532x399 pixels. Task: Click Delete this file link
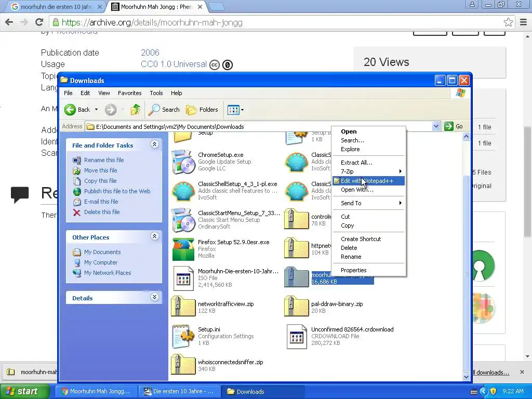(102, 212)
